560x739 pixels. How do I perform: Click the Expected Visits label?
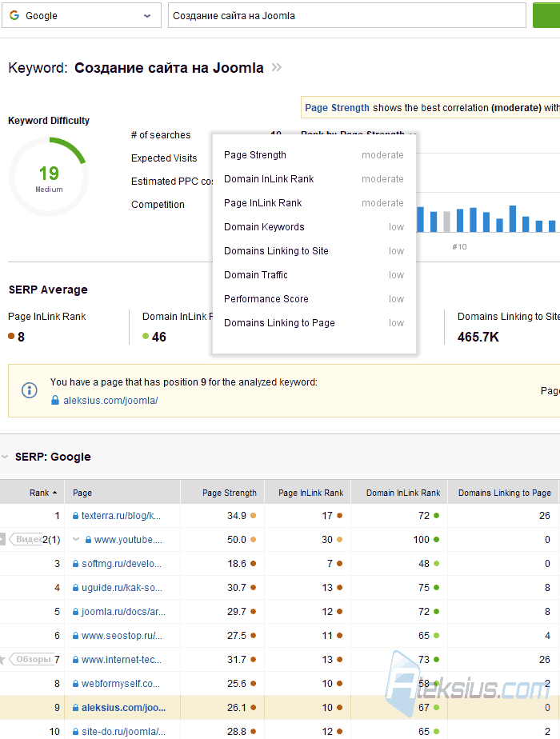click(164, 158)
